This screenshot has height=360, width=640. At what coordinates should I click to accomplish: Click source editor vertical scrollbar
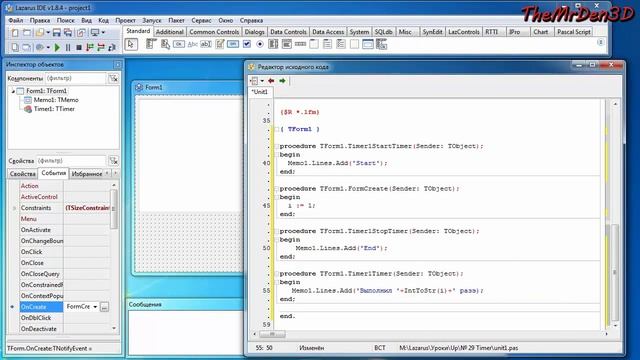pyautogui.click(x=615, y=215)
